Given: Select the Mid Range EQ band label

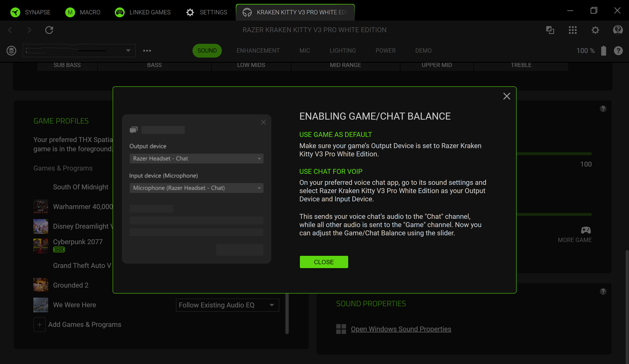Looking at the screenshot, I should pos(345,65).
